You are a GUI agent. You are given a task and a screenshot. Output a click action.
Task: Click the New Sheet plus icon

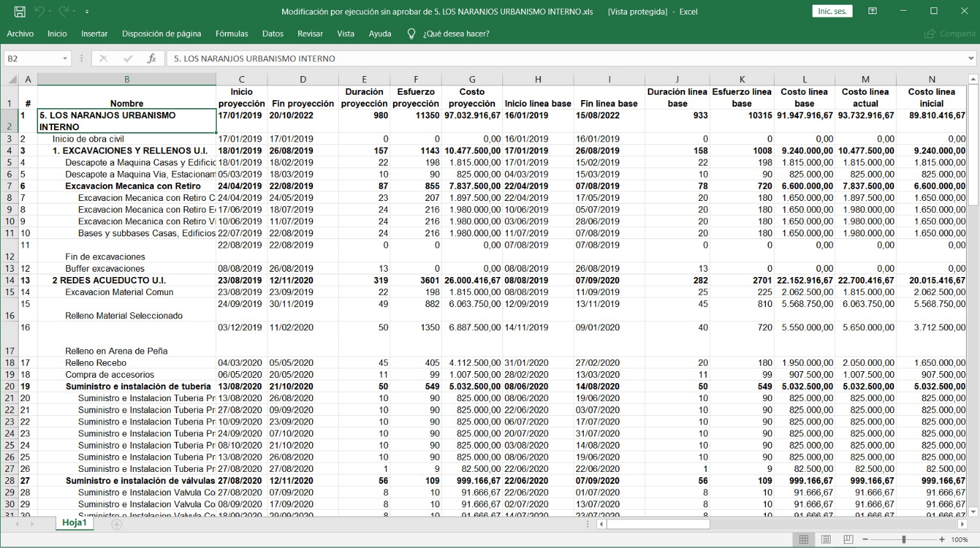coord(117,525)
